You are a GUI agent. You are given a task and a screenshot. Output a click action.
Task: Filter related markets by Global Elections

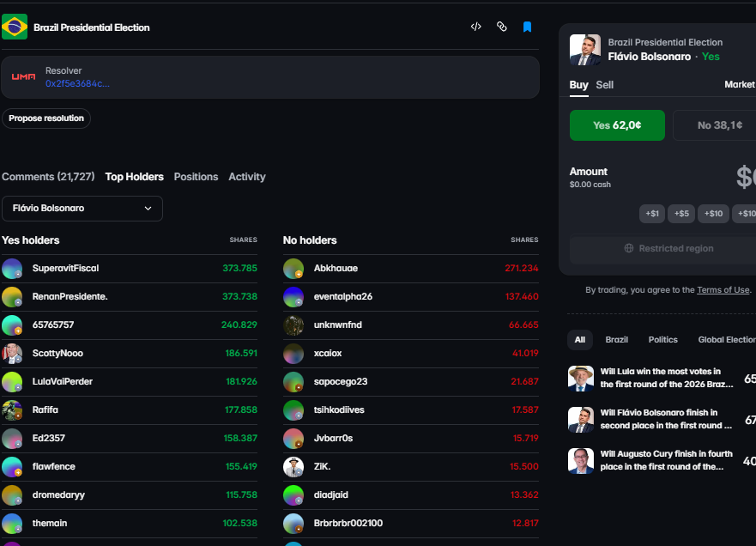(x=727, y=340)
